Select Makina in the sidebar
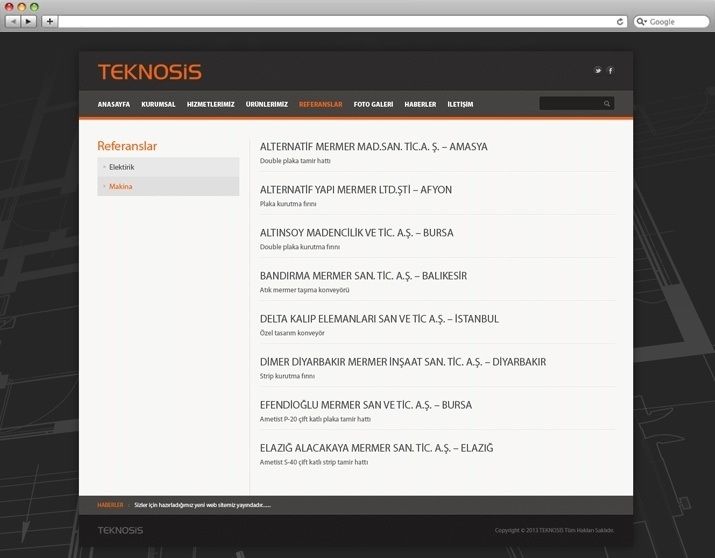The width and height of the screenshot is (715, 558). coord(168,186)
